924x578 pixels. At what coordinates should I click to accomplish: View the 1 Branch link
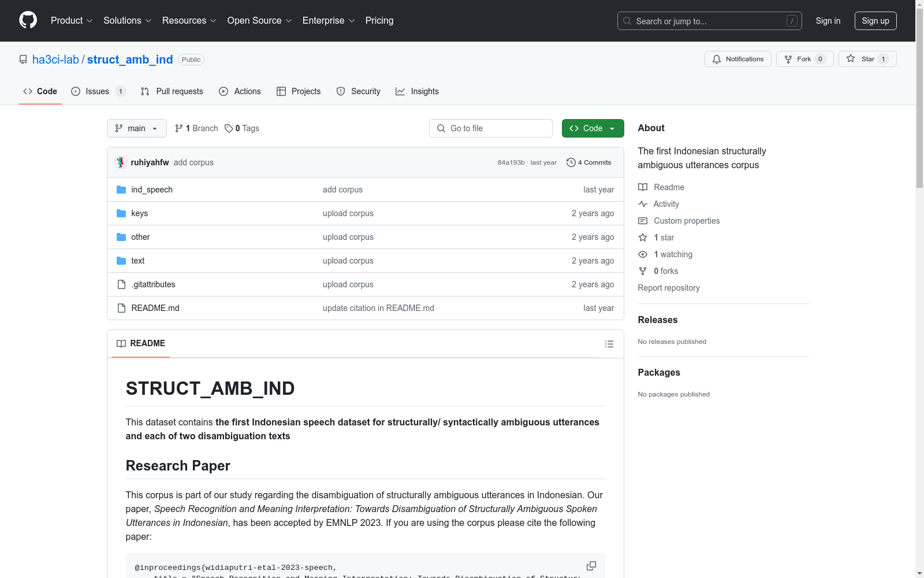196,128
